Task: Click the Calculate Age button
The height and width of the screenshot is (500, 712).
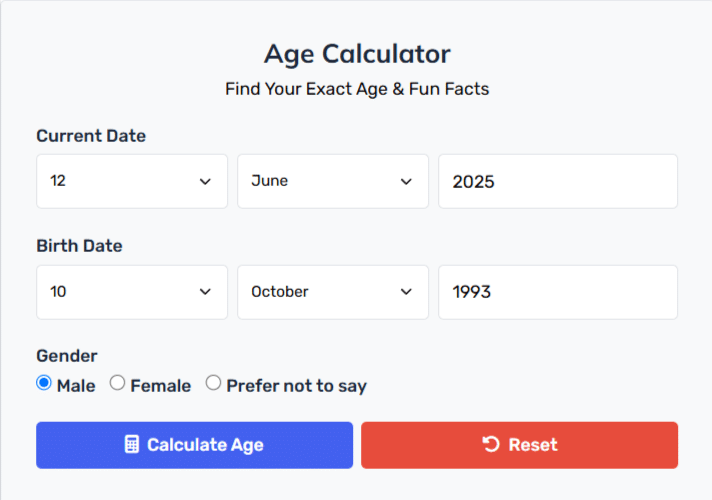Action: click(x=194, y=445)
